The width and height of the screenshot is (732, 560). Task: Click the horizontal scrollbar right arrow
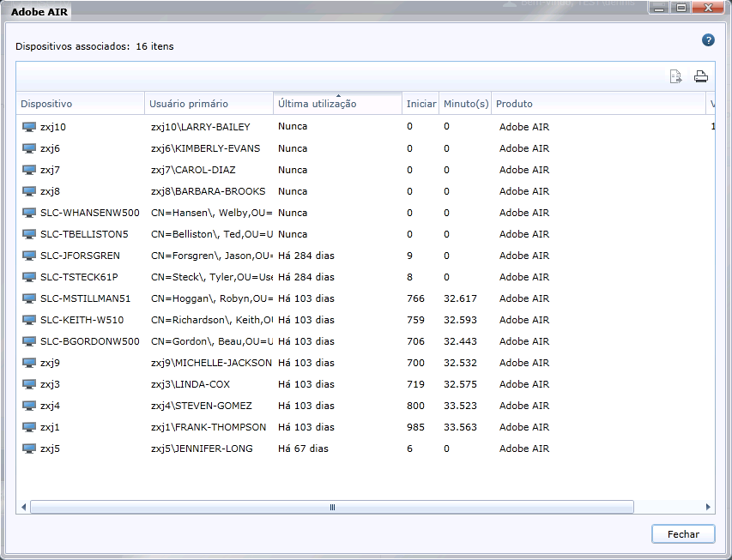click(x=708, y=507)
